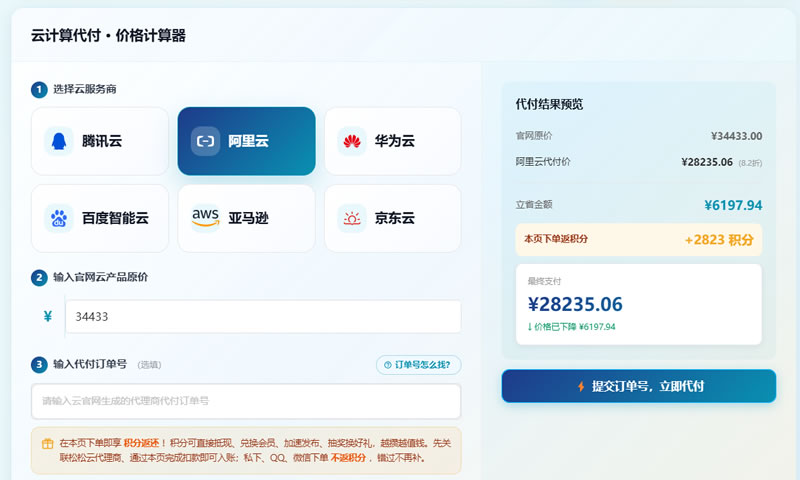Click the 立省金额 ¥6197.94 value

733,205
